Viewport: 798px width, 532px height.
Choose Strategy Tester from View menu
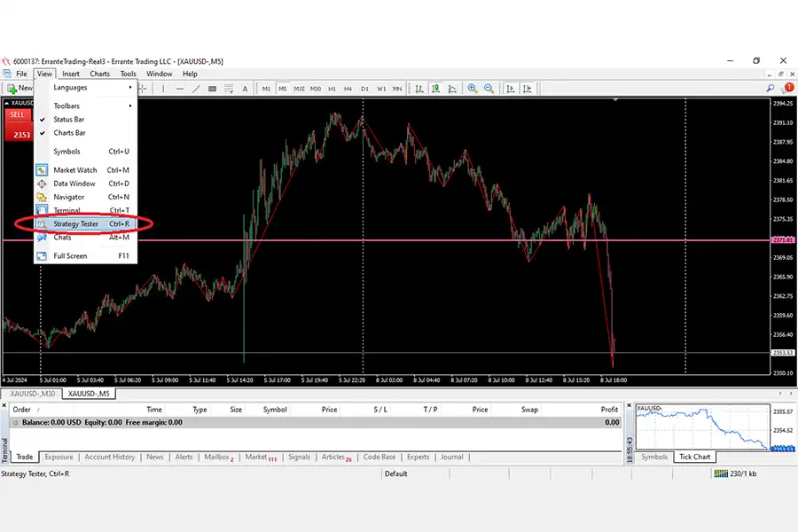pyautogui.click(x=85, y=224)
